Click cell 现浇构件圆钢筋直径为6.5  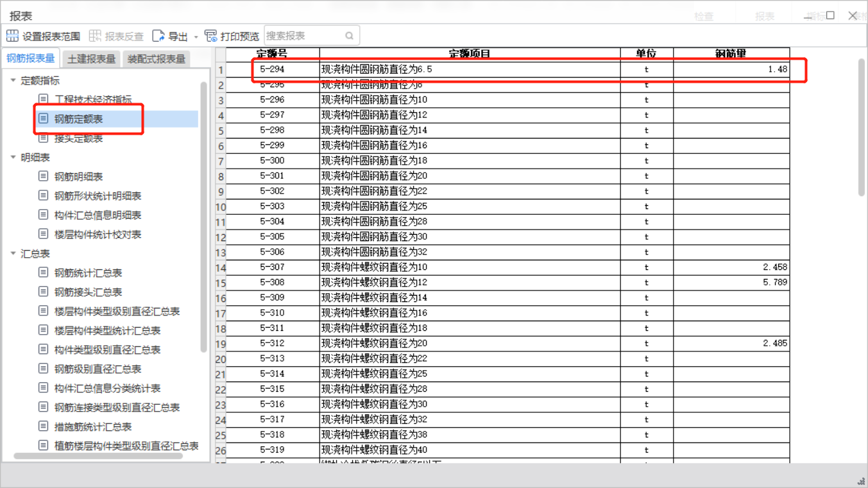point(470,69)
